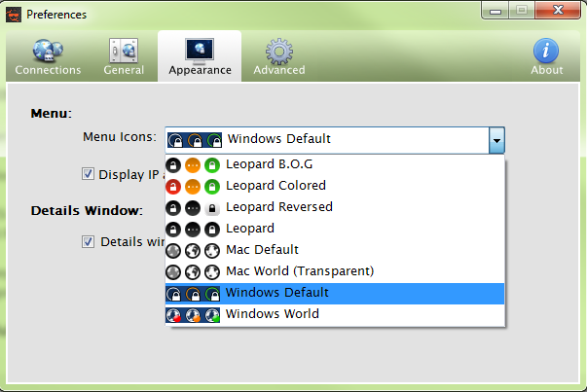Click the Connections globe icon
Viewport: 587px width, 392px height.
(x=48, y=51)
